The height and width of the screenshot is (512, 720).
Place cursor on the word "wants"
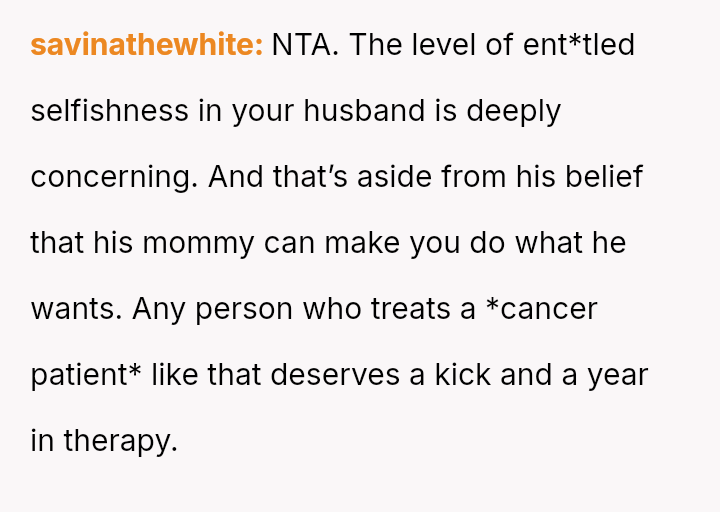(x=76, y=309)
